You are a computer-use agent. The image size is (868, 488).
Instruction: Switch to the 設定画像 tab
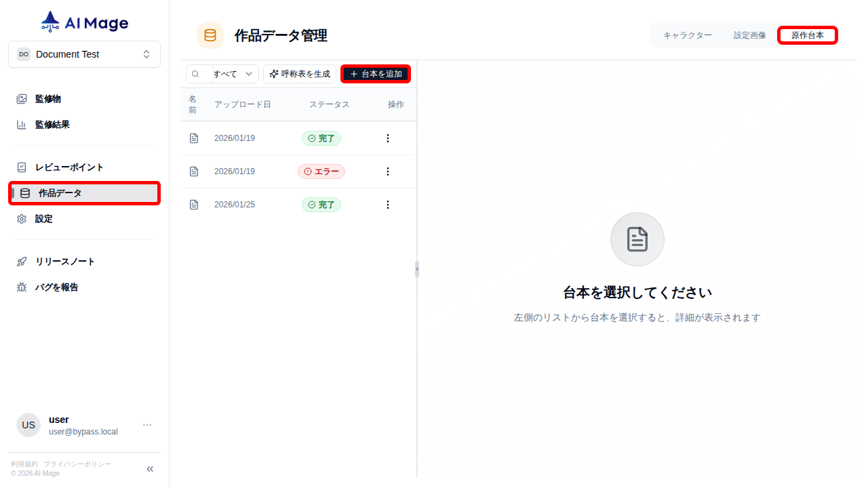[749, 35]
